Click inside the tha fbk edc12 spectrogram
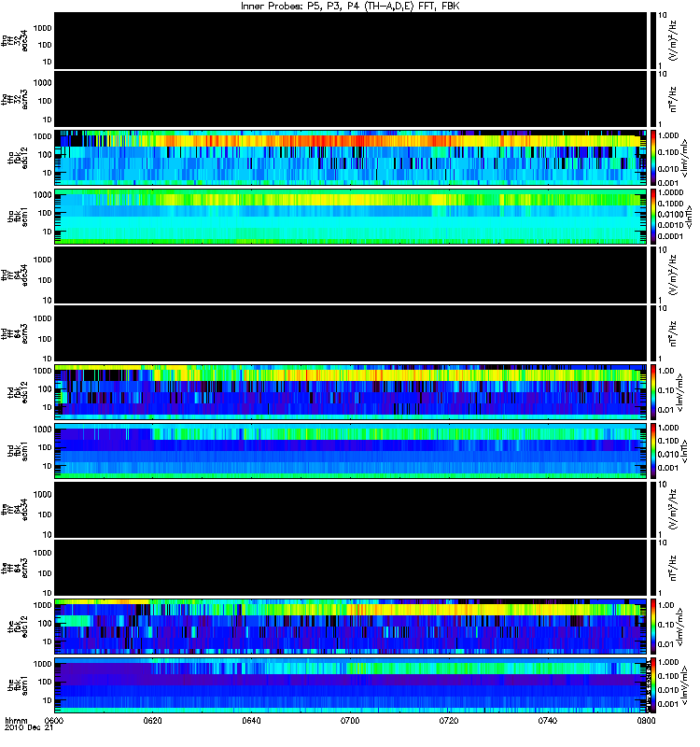This screenshot has width=700, height=747. click(350, 158)
